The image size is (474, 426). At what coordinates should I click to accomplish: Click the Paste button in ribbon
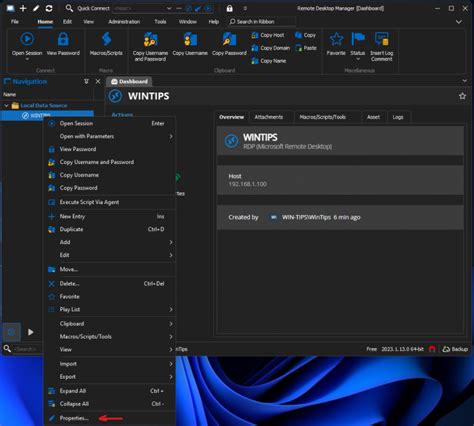click(306, 48)
